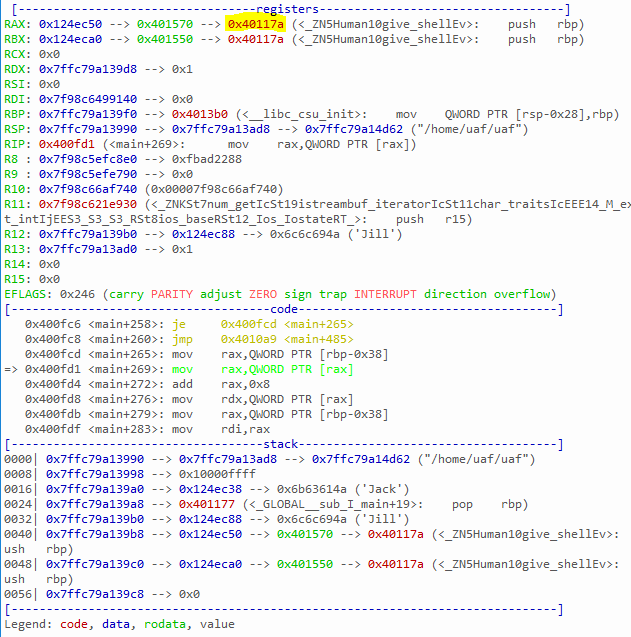Select the R15 register label

click(x=15, y=280)
